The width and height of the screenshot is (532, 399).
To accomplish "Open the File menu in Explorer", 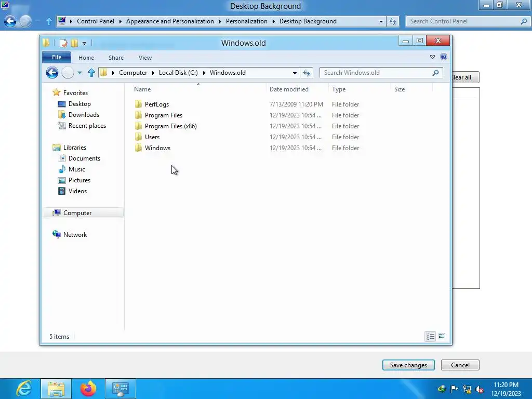I will (57, 57).
